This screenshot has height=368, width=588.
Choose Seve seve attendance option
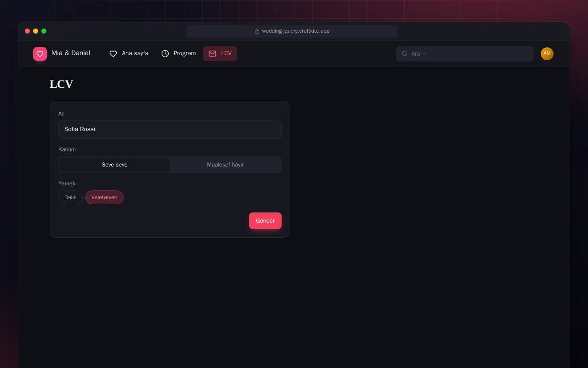pos(115,165)
